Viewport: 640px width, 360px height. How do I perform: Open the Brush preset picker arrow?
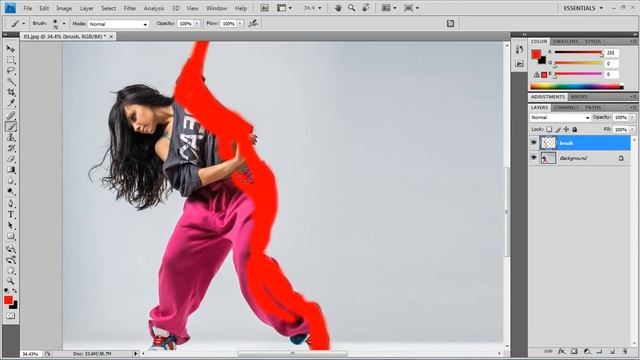click(64, 24)
